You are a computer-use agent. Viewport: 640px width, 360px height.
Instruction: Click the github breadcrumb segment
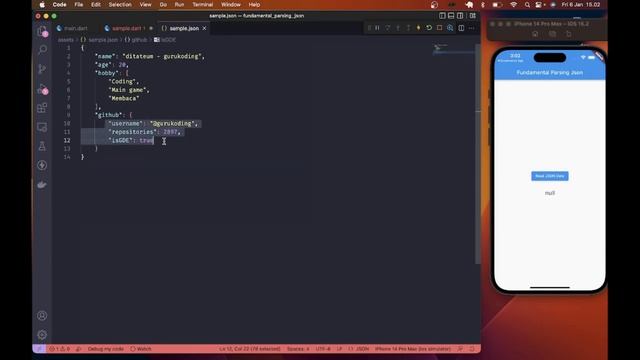point(136,40)
